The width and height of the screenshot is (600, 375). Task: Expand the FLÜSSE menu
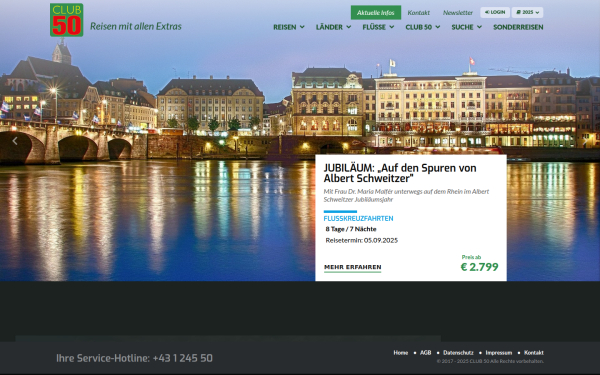[x=378, y=27]
